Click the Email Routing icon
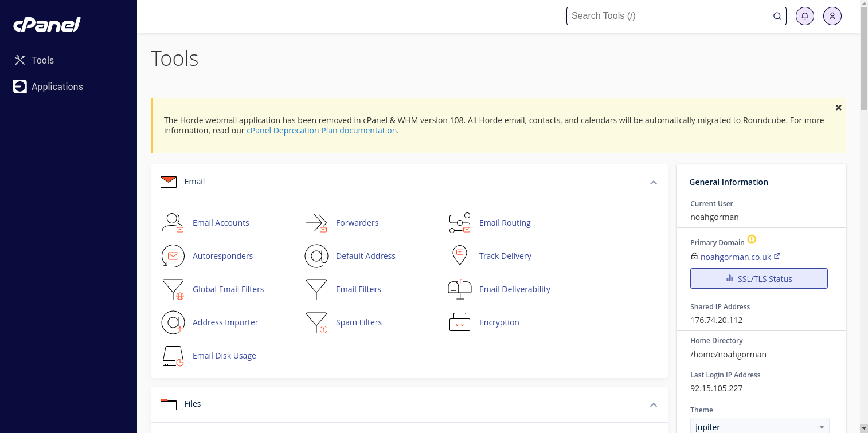Viewport: 868px width, 433px height. point(459,223)
